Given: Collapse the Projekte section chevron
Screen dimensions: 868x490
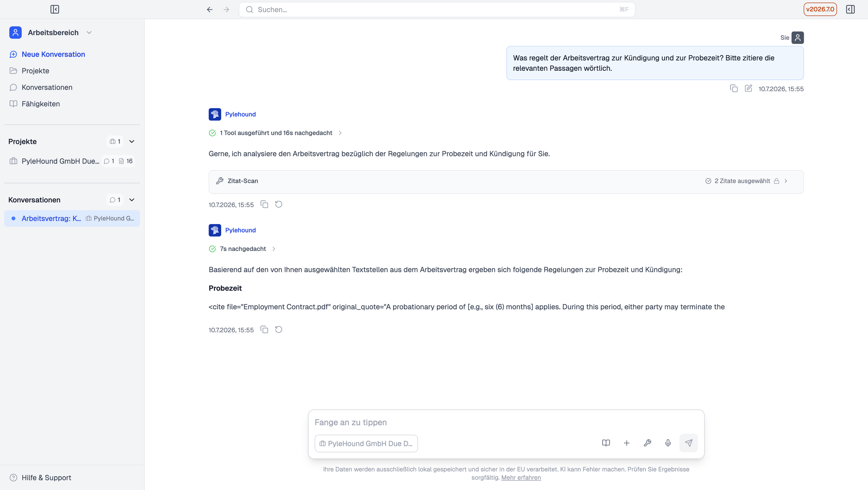Looking at the screenshot, I should (x=132, y=141).
